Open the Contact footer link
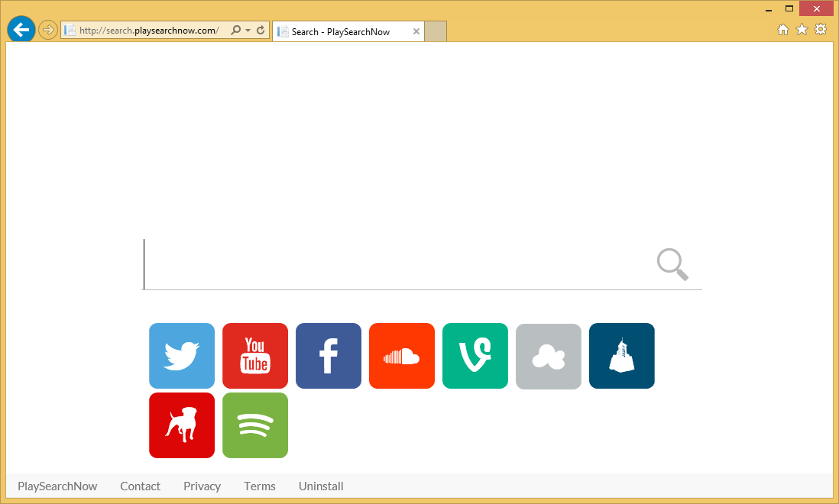839x504 pixels. (140, 486)
